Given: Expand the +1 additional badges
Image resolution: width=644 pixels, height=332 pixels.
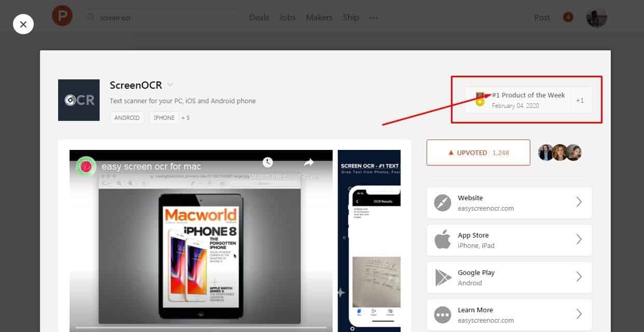Looking at the screenshot, I should (580, 100).
